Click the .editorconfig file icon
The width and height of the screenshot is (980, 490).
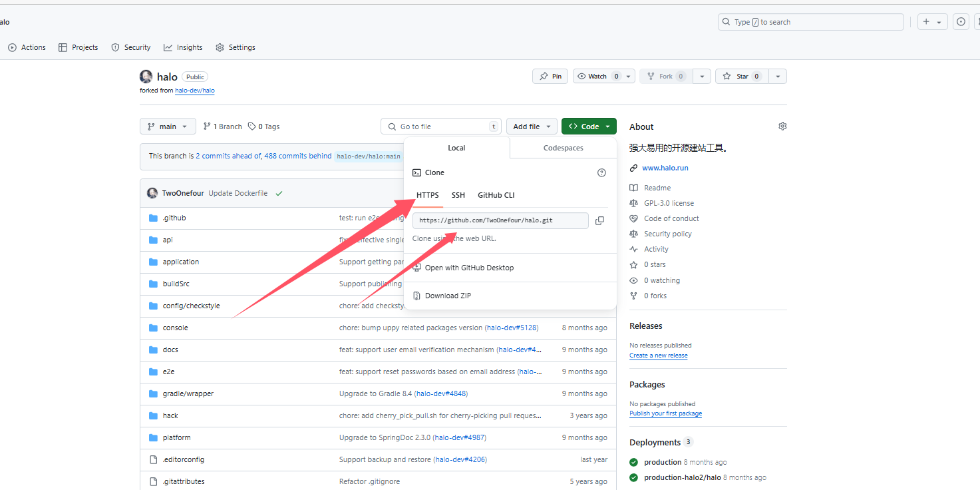point(153,459)
